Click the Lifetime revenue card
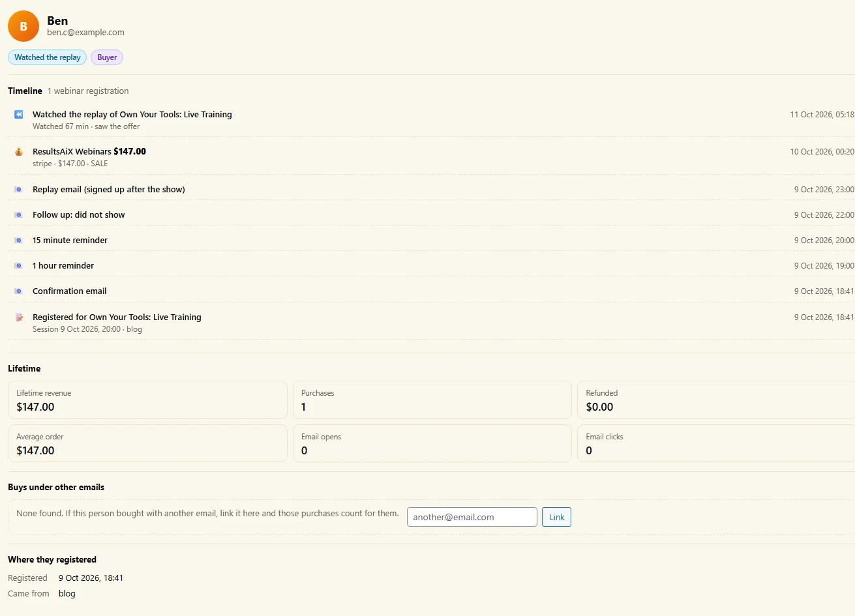855x616 pixels. [147, 400]
